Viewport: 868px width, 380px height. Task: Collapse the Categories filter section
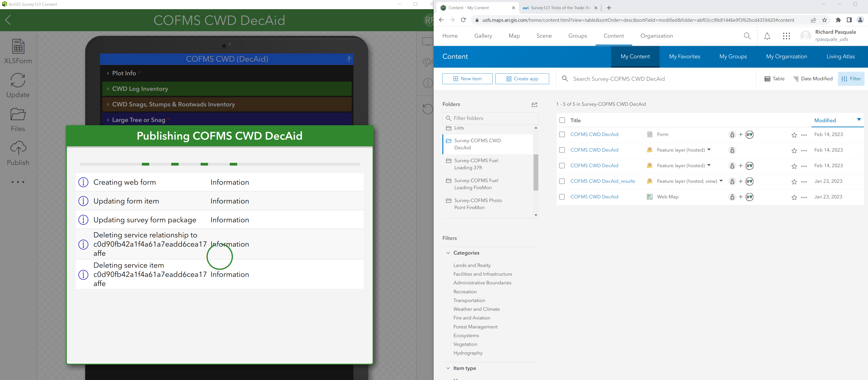448,253
